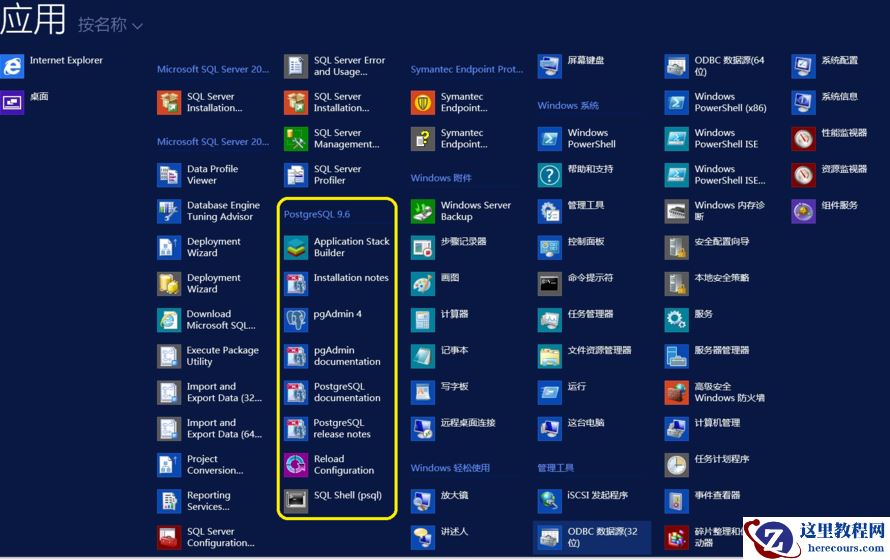This screenshot has width=890, height=560.
Task: Open 运行 Run dialog
Action: point(562,393)
